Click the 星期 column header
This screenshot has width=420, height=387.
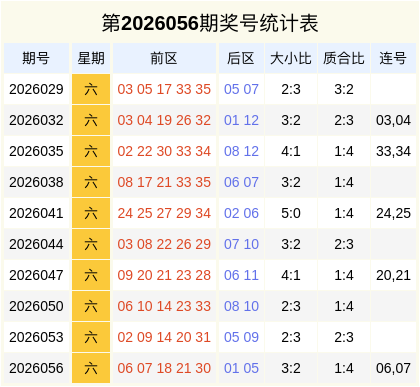[x=91, y=58]
